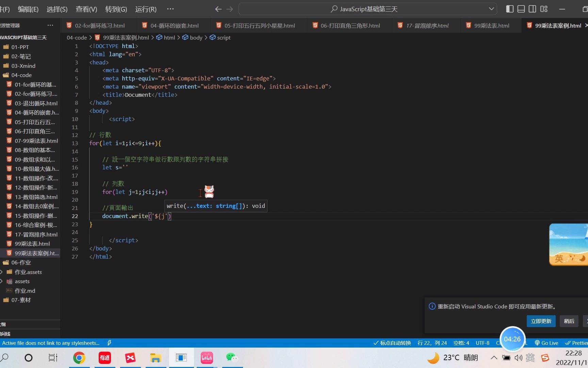The width and height of the screenshot is (588, 368).
Task: Open 13-数组筛选.html in explorer
Action: [30, 197]
